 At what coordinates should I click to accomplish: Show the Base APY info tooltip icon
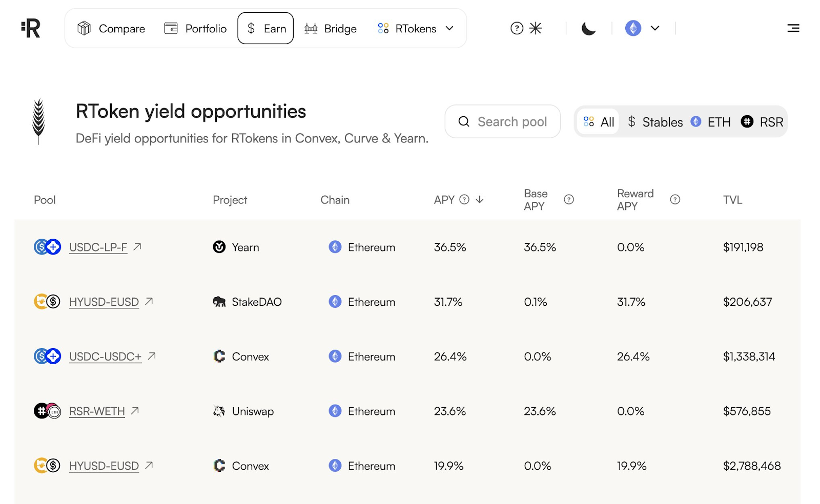(569, 199)
